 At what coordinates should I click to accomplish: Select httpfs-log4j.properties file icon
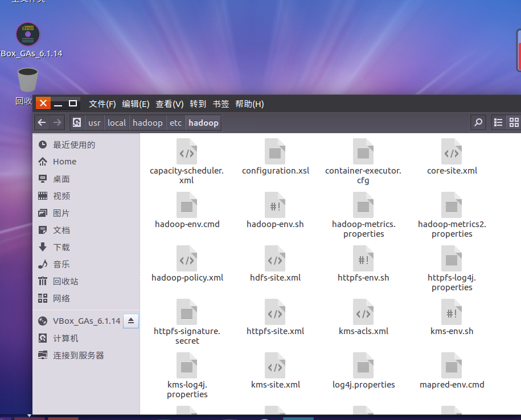[x=452, y=258]
